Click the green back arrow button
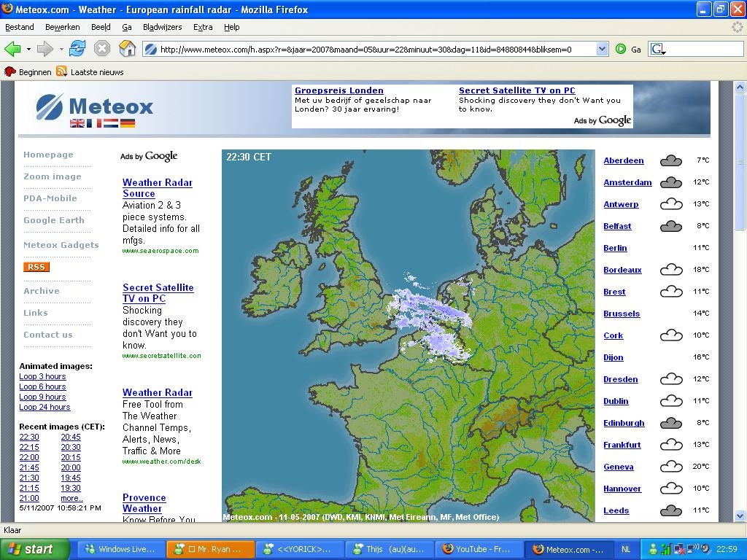Viewport: 747px width, 560px height. tap(13, 49)
